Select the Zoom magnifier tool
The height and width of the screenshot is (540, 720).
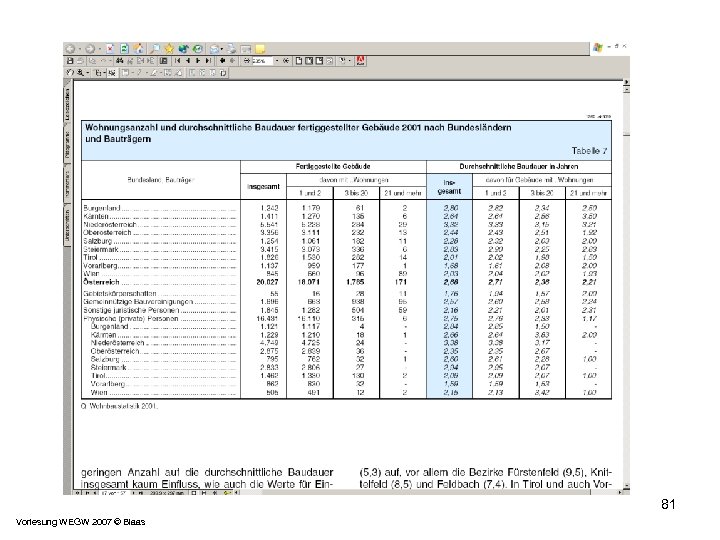point(80,73)
